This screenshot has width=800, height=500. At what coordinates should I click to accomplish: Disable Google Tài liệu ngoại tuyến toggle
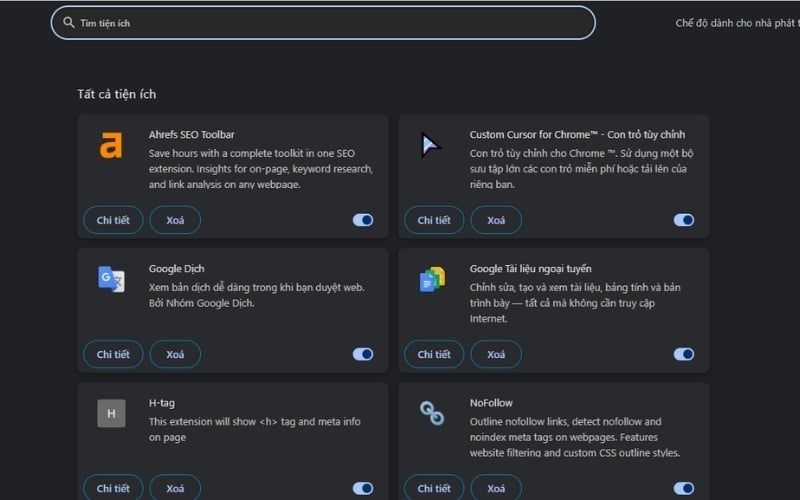click(684, 354)
